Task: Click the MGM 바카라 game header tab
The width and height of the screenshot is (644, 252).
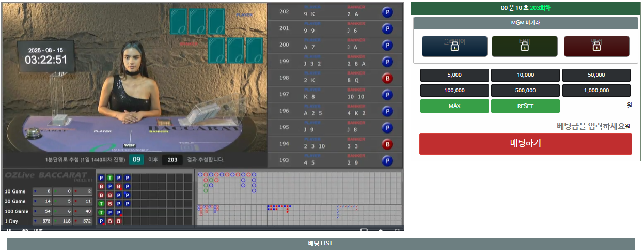Action: [x=525, y=23]
